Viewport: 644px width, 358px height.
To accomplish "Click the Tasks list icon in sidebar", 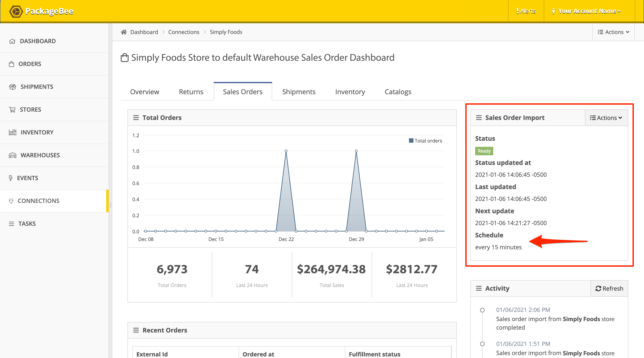I will 11,224.
